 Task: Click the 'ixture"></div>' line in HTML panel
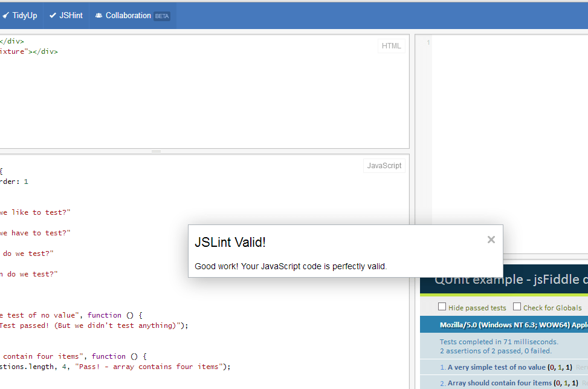coord(29,51)
